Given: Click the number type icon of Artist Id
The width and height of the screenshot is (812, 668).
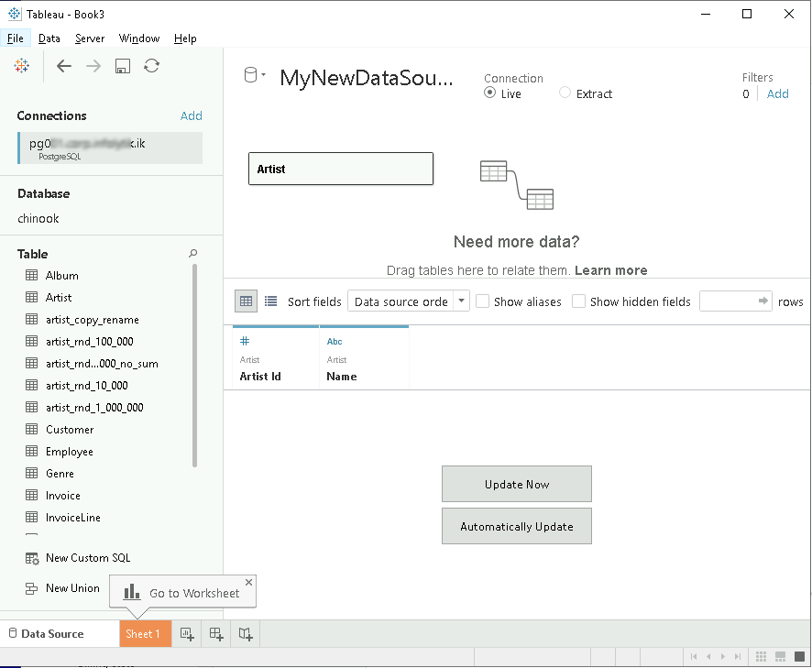Looking at the screenshot, I should 245,341.
